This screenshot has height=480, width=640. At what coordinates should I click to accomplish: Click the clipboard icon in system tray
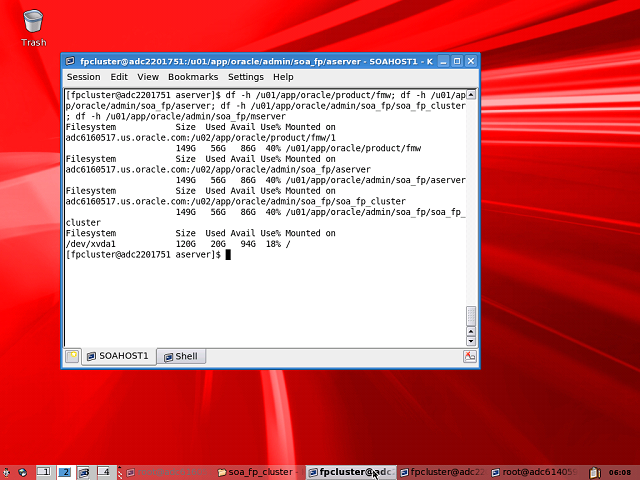595,472
